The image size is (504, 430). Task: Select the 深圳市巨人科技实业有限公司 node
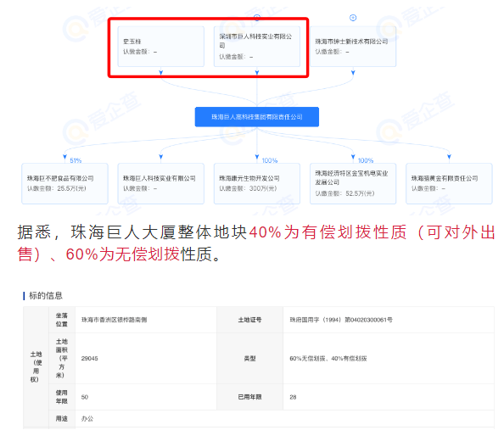257,47
